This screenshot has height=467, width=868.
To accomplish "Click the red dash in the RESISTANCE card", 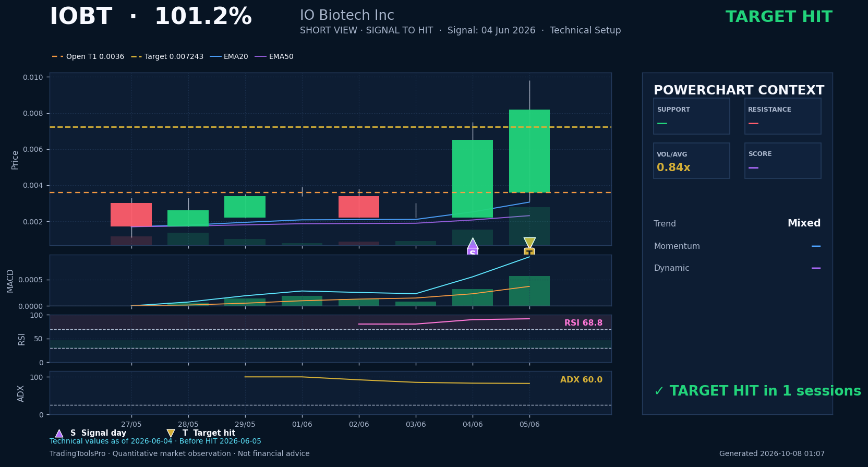I will (753, 124).
